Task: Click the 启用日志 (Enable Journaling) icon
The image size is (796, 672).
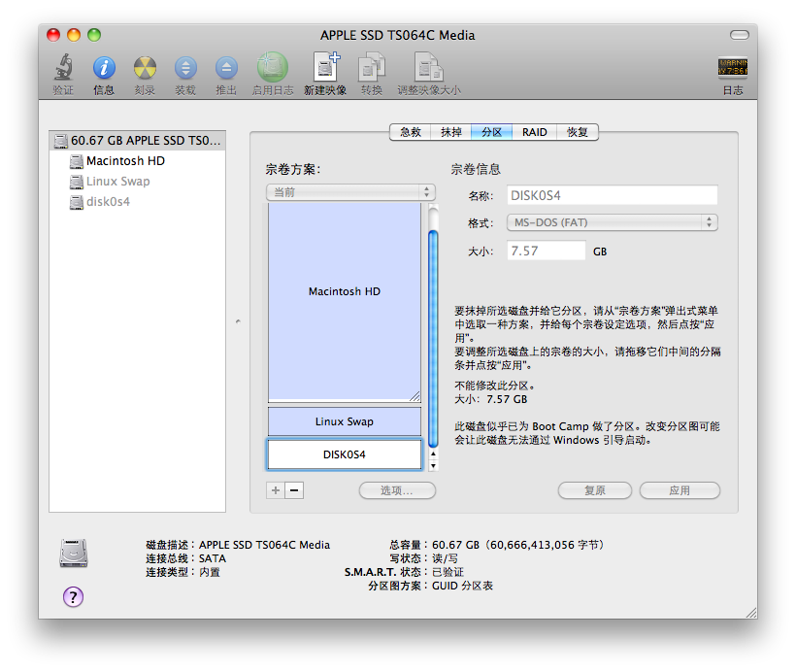Action: (272, 68)
